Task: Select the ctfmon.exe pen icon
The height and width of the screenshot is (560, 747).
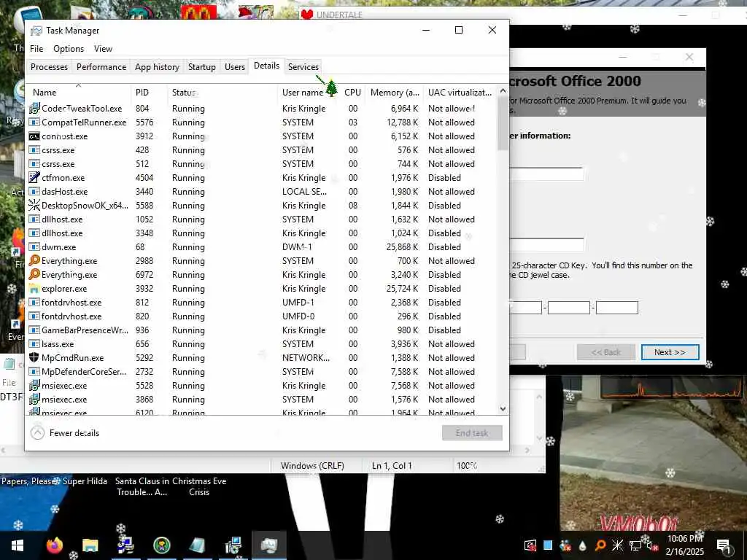Action: 34,178
